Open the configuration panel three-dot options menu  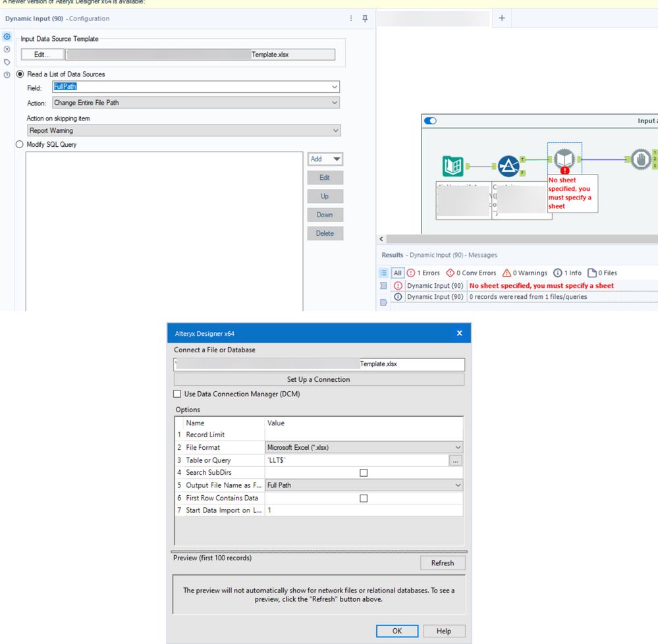tap(351, 18)
